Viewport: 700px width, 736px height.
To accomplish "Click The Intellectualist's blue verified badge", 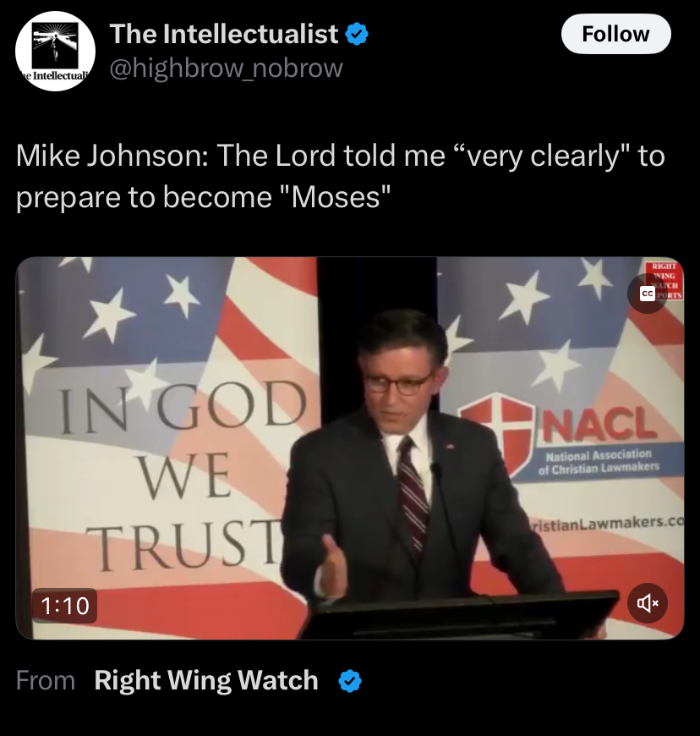I will click(x=358, y=35).
